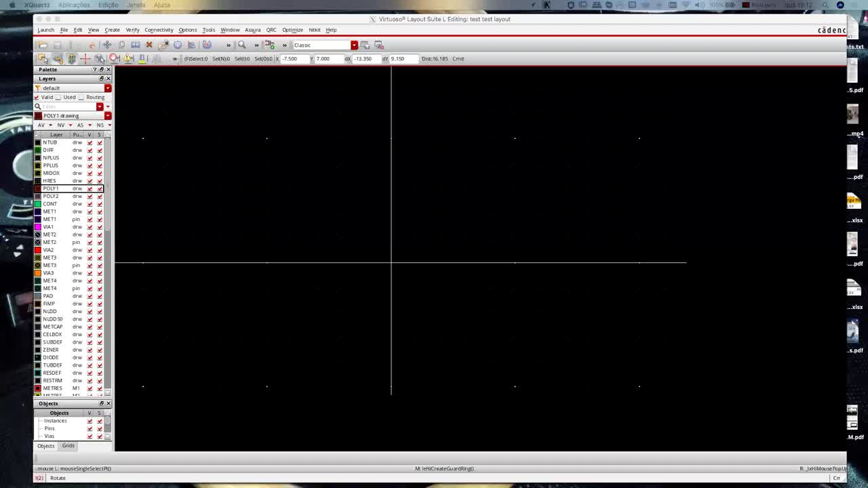The width and height of the screenshot is (868, 488).
Task: Toggle selectability checkbox for Pins objects
Action: 100,428
